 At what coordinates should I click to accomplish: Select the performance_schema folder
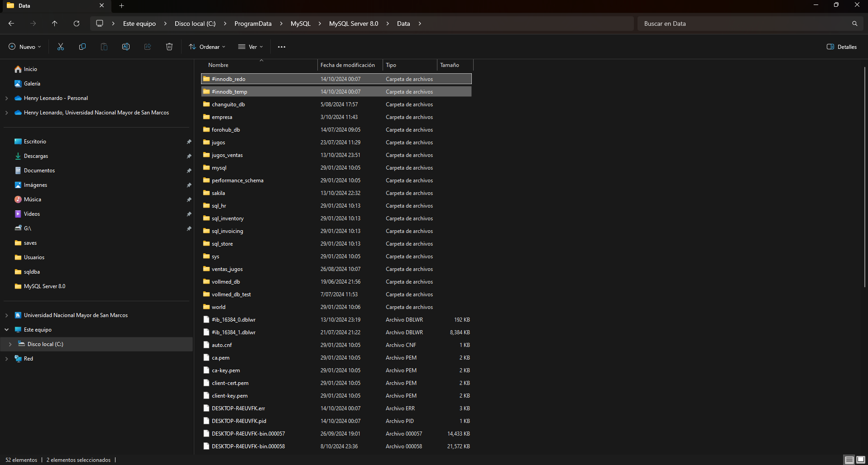pos(336,180)
